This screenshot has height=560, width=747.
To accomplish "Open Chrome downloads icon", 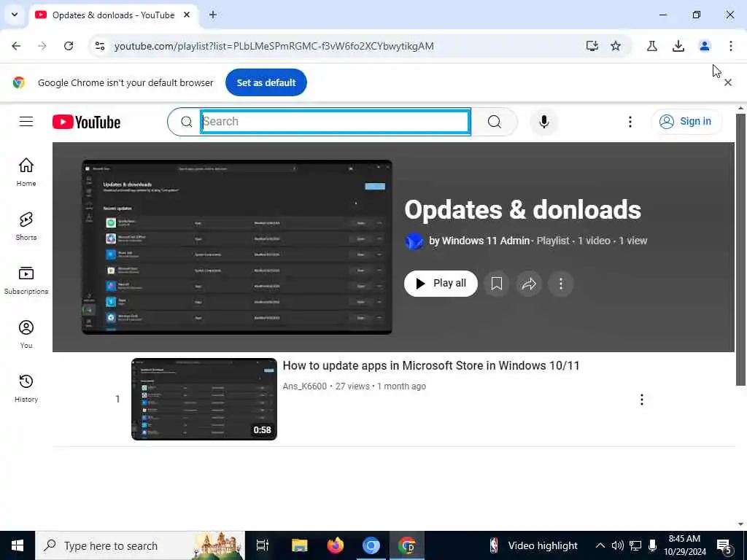I will 678,46.
